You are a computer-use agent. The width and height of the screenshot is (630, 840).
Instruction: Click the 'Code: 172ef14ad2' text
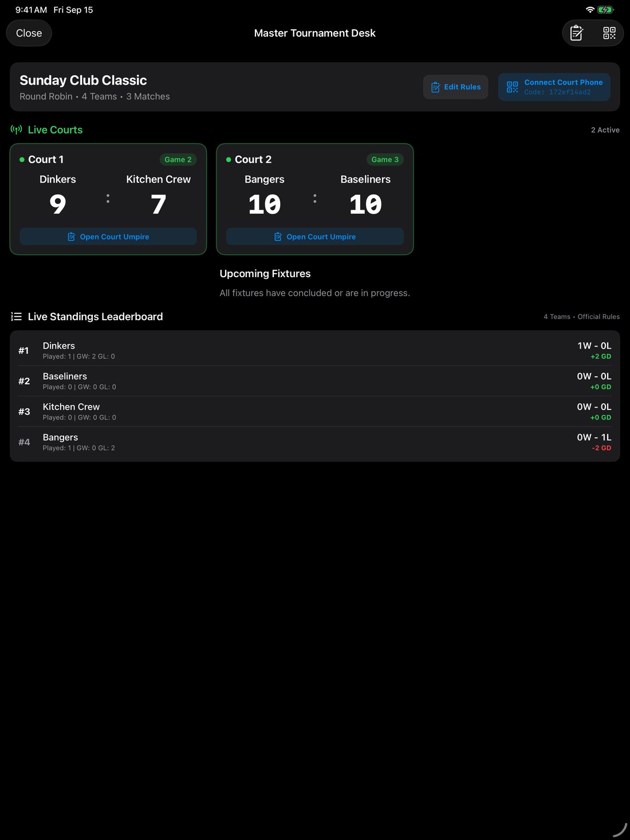(x=557, y=92)
